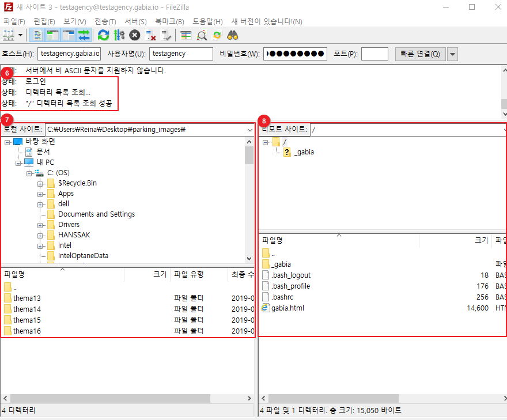507x420 pixels.
Task: Click the 빠른 연결 button
Action: tap(421, 54)
